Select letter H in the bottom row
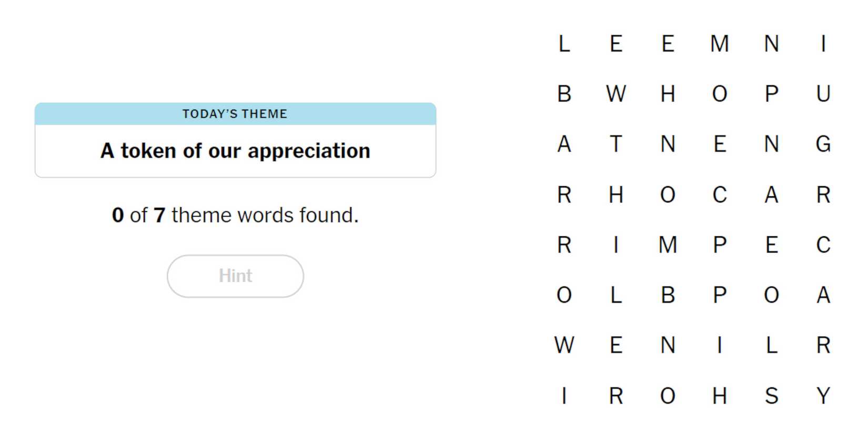This screenshot has width=868, height=434. coord(719,396)
